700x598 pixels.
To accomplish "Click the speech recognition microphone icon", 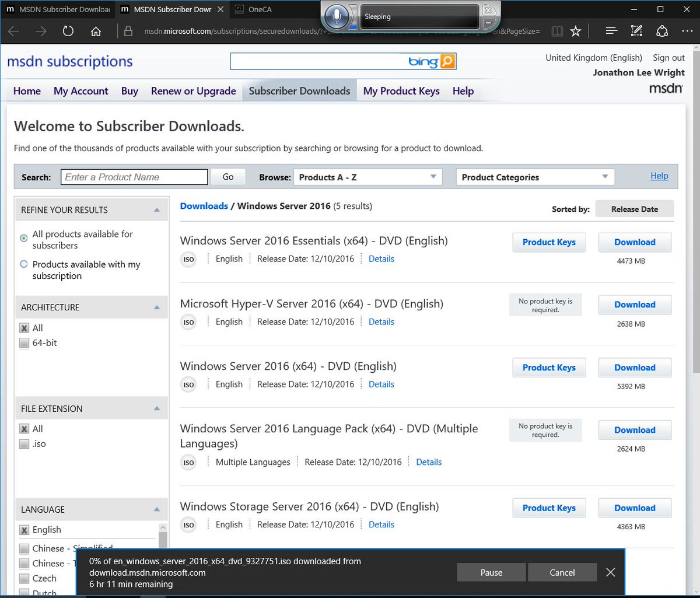I will click(337, 16).
